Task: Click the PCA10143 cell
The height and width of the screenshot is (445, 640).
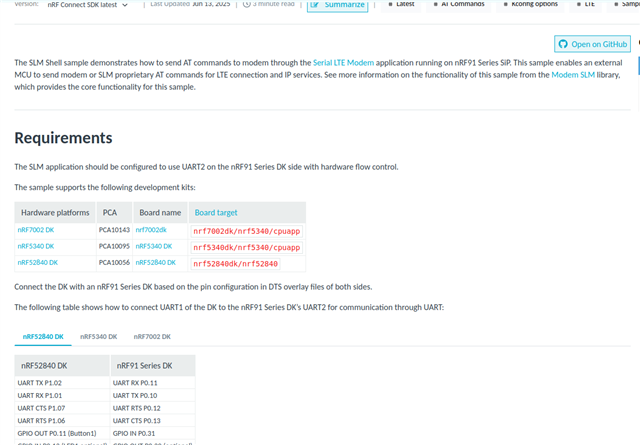Action: [114, 230]
